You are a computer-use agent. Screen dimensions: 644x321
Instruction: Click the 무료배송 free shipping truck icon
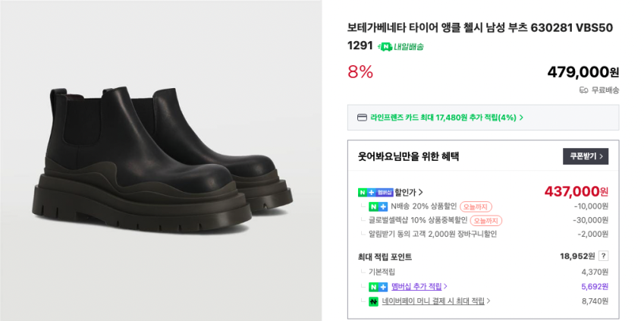click(583, 90)
